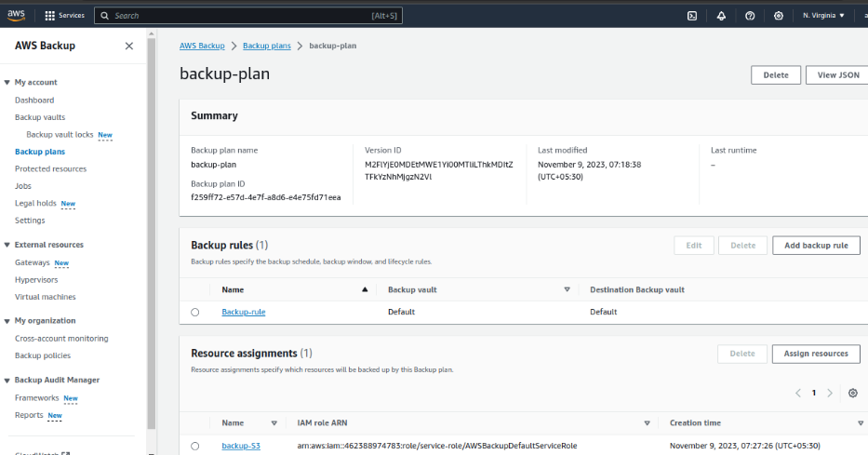The width and height of the screenshot is (868, 455).
Task: Open the CloudShell terminal icon
Action: [x=692, y=16]
